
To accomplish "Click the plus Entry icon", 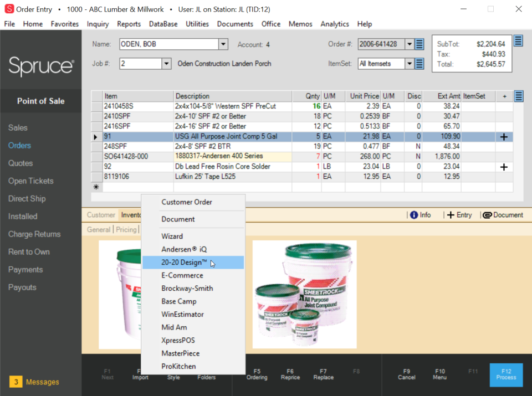I will click(459, 215).
